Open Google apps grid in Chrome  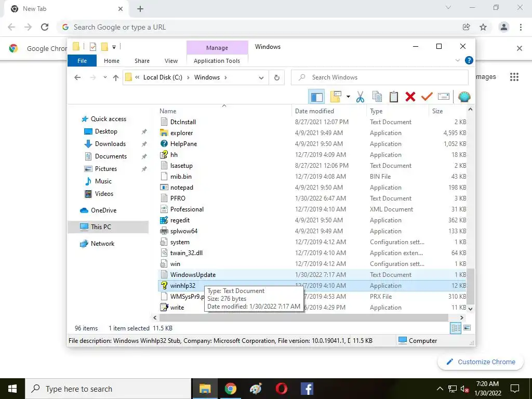pyautogui.click(x=514, y=77)
